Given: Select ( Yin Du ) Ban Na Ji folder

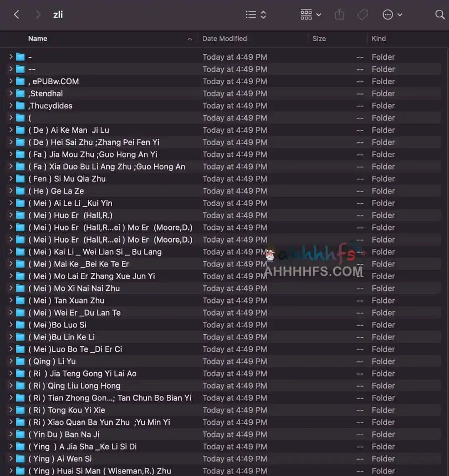Looking at the screenshot, I should [x=64, y=434].
